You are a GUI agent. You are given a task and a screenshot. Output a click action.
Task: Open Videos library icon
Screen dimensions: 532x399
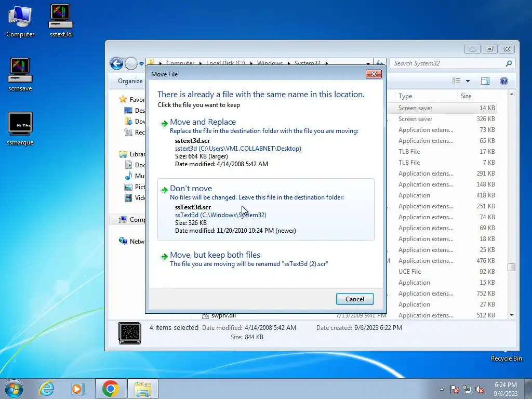[x=128, y=197]
